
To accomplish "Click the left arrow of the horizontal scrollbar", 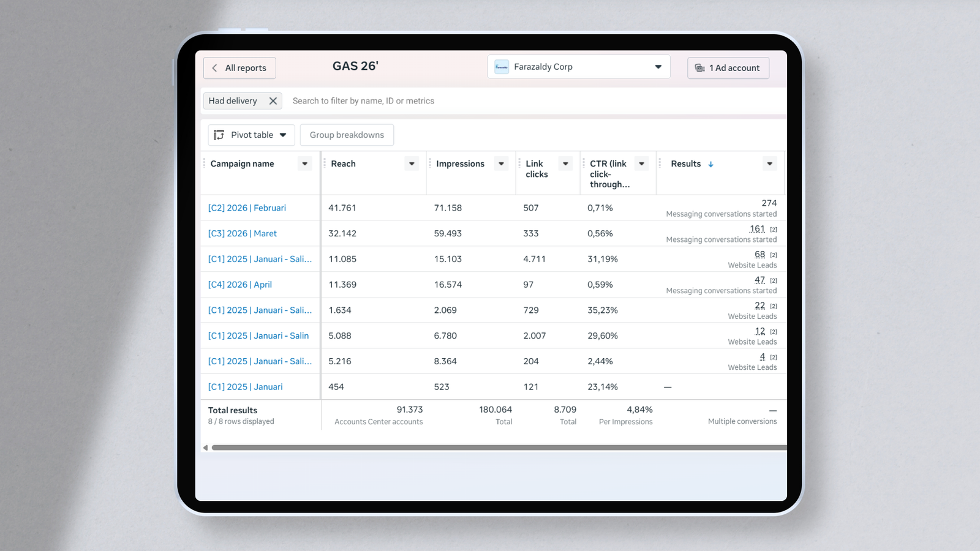I will [205, 448].
